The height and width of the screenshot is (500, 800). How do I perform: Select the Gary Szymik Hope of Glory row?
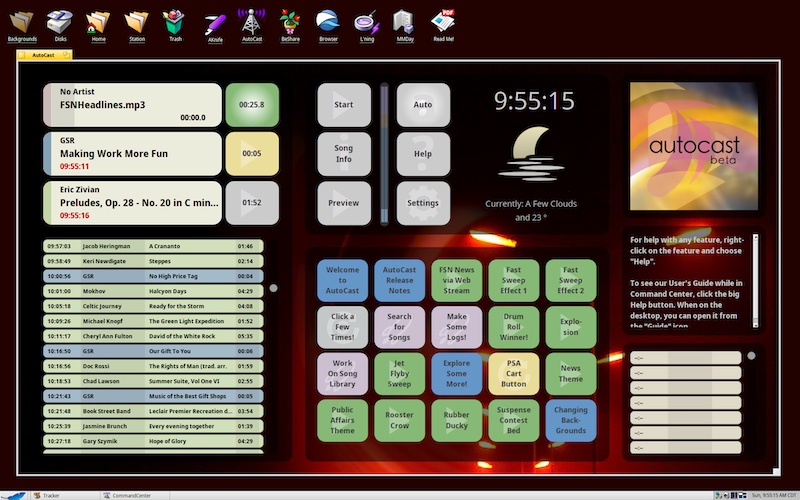tap(153, 441)
